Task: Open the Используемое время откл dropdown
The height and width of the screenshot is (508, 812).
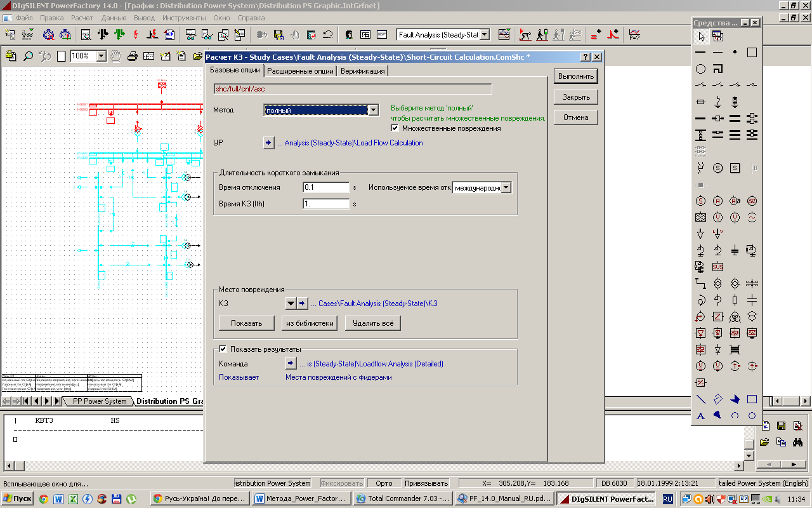Action: click(x=506, y=188)
